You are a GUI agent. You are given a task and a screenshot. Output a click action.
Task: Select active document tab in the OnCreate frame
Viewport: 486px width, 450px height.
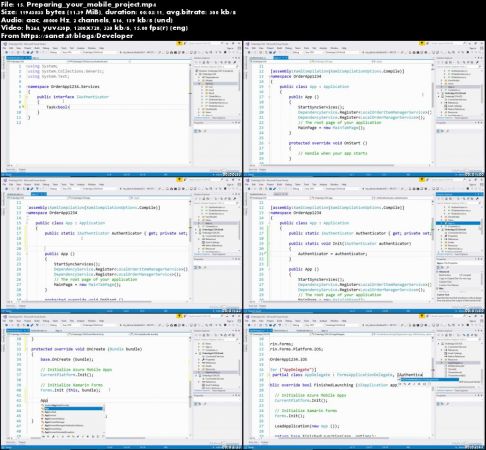tap(18, 330)
